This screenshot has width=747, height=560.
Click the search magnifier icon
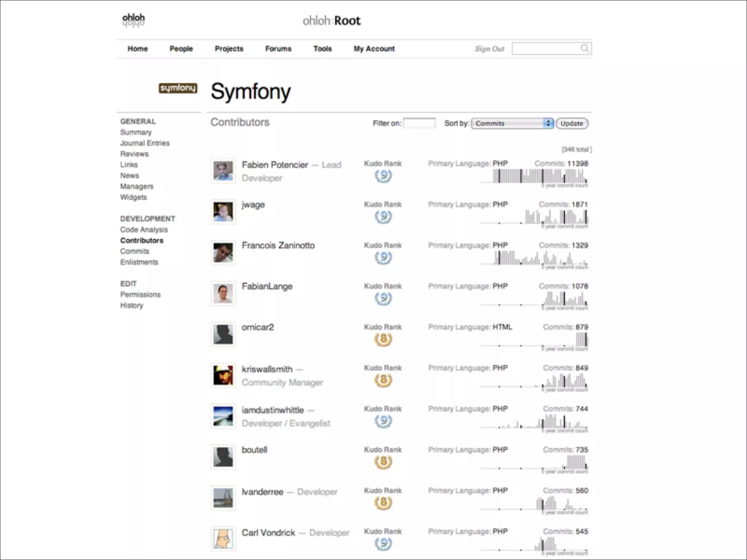[585, 48]
